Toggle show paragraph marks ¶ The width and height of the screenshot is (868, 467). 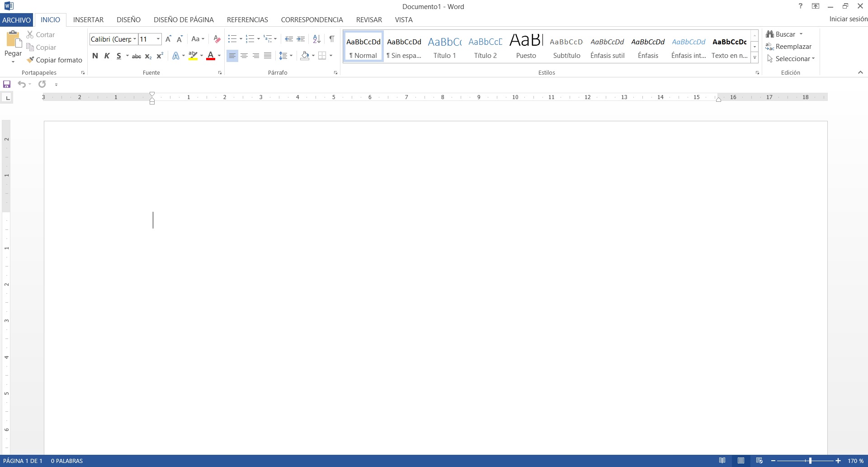332,39
